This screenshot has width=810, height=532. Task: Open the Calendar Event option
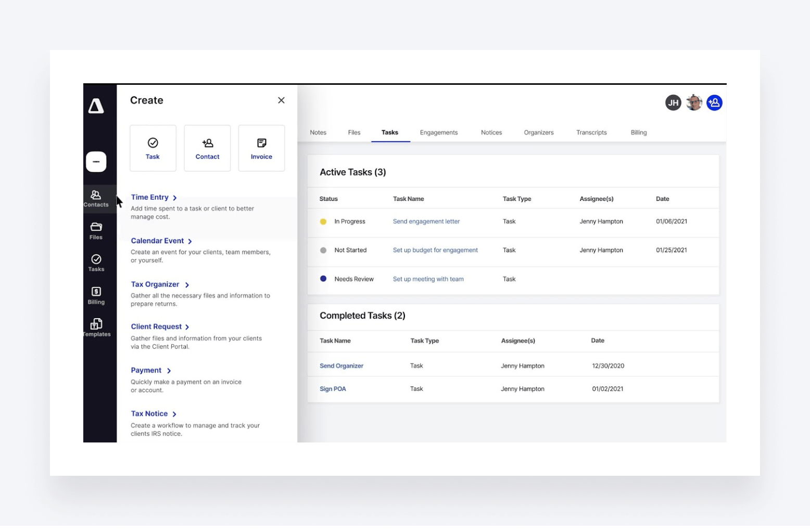point(157,241)
